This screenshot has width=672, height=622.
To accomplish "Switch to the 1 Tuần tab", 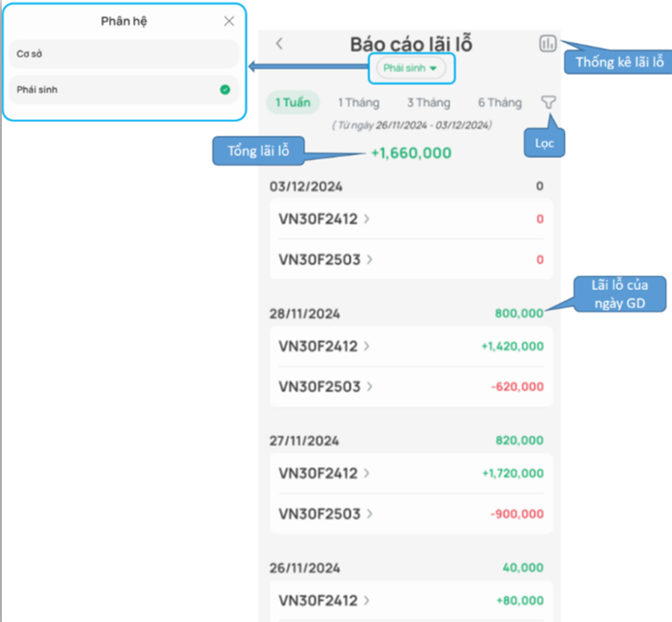I will (x=292, y=103).
